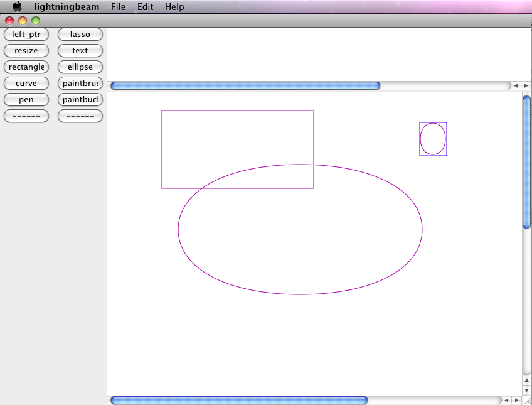Click the down arrow of the vertical scrollbar
Image resolution: width=532 pixels, height=405 pixels.
click(x=527, y=390)
